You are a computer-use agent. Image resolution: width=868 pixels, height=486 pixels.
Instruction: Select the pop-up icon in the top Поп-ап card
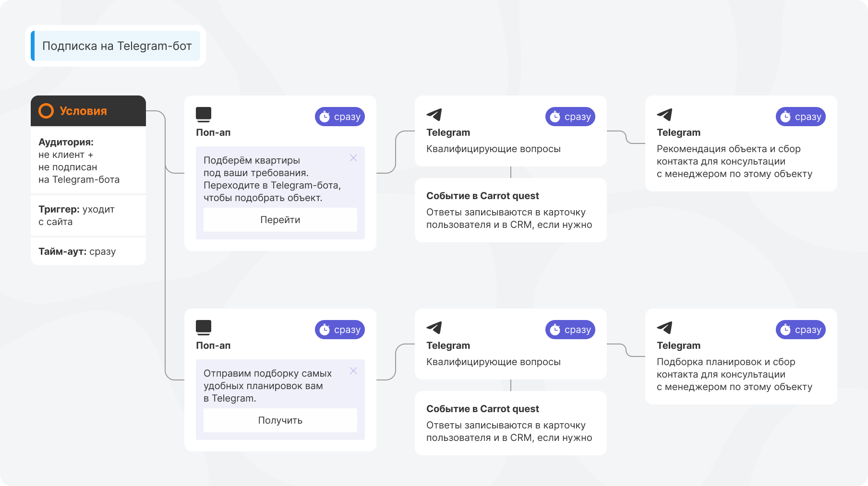coord(204,115)
